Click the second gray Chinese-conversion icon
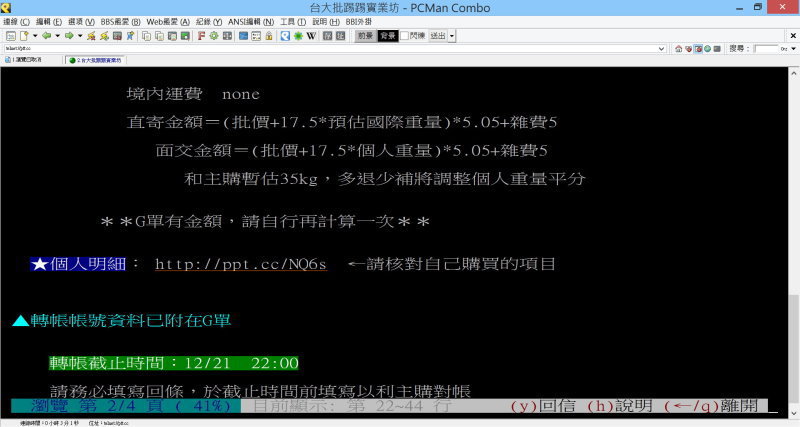 (340, 36)
